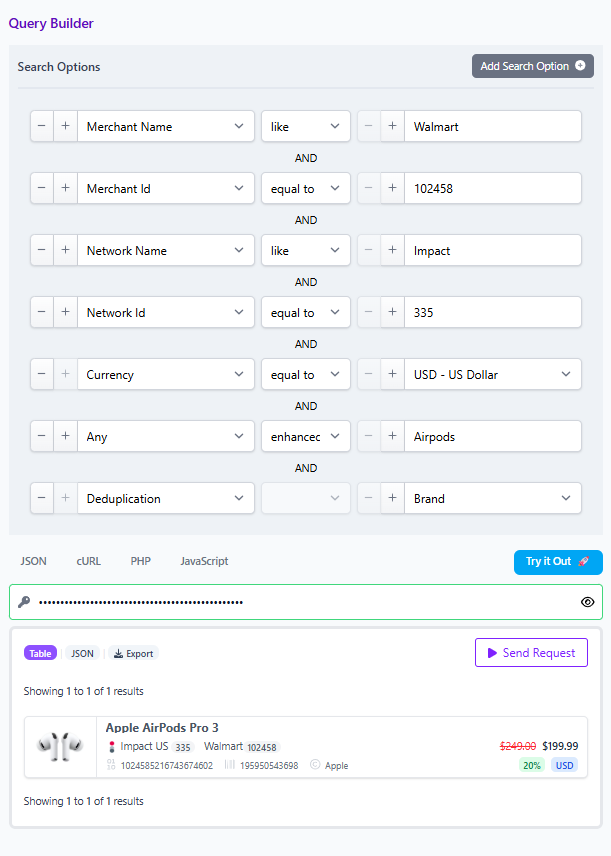Click plus next to the 335 value
The width and height of the screenshot is (611, 856).
coord(393,312)
